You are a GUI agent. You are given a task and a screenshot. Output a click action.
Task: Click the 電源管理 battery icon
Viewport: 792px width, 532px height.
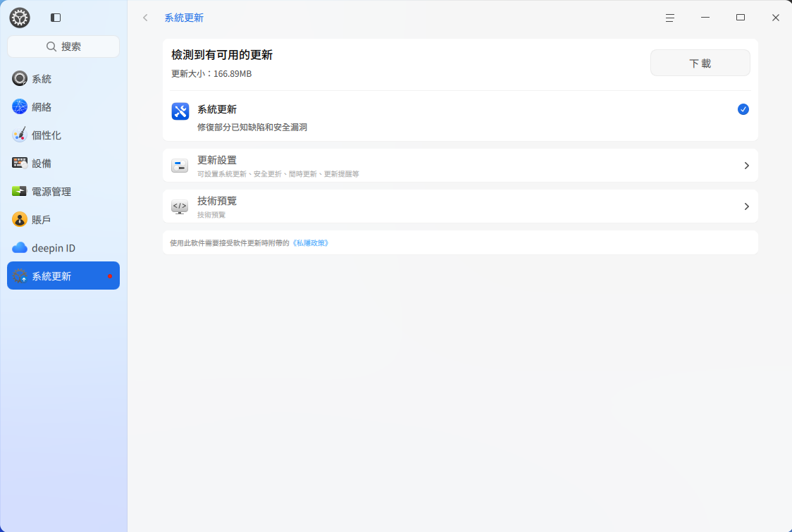pyautogui.click(x=19, y=191)
